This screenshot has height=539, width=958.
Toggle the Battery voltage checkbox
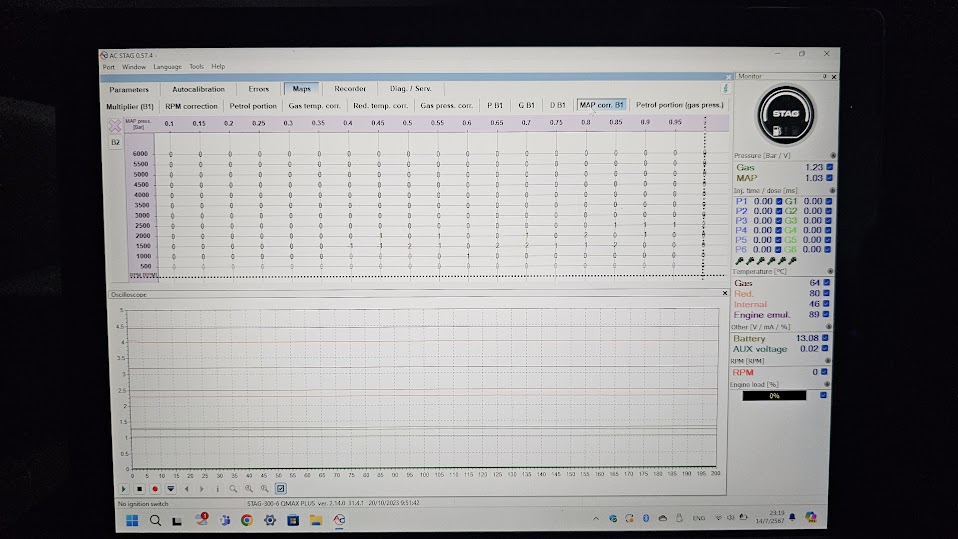click(x=825, y=338)
